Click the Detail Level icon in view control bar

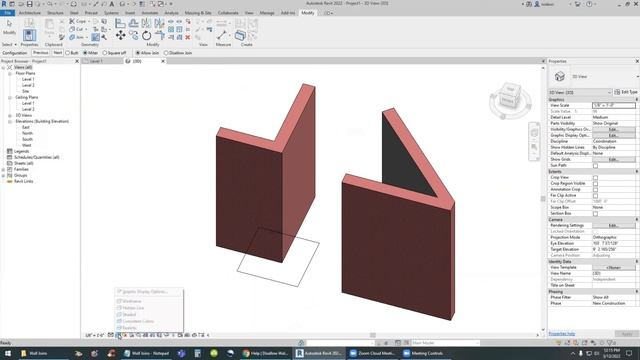click(111, 335)
